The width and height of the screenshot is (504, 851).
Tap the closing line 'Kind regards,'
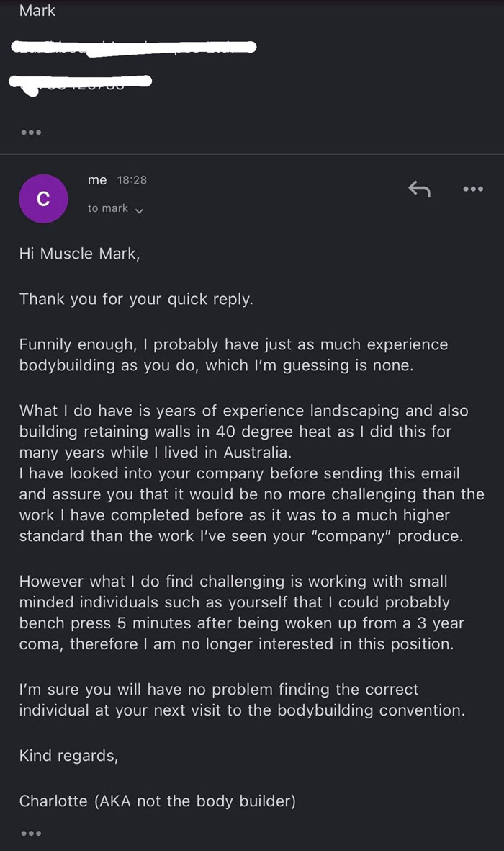[69, 755]
